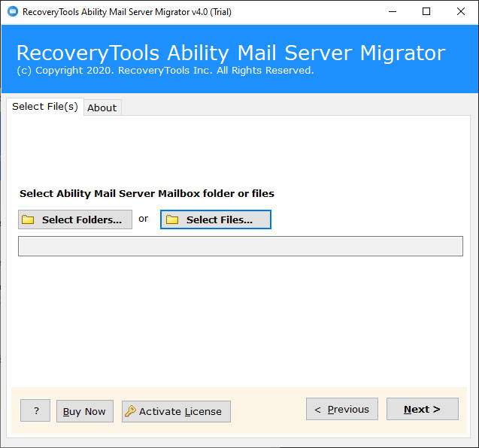This screenshot has height=448, width=479.
Task: Click the Copyright 2020 RecoveryTools text
Action: point(165,71)
